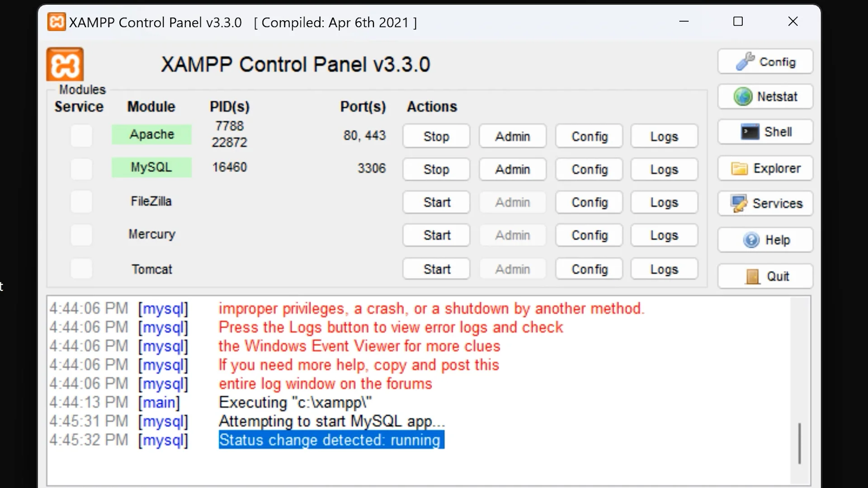Image resolution: width=868 pixels, height=488 pixels.
Task: Launch Netstat with the globe icon
Action: [x=765, y=97]
